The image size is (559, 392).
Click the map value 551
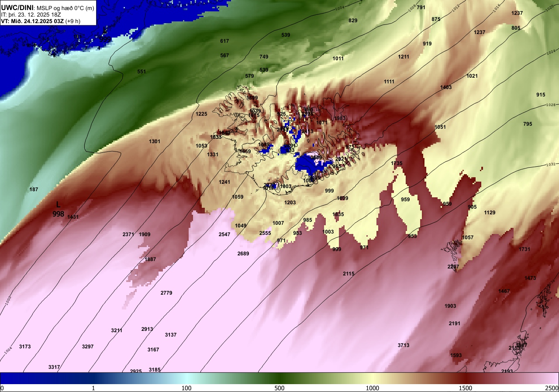[x=141, y=72]
